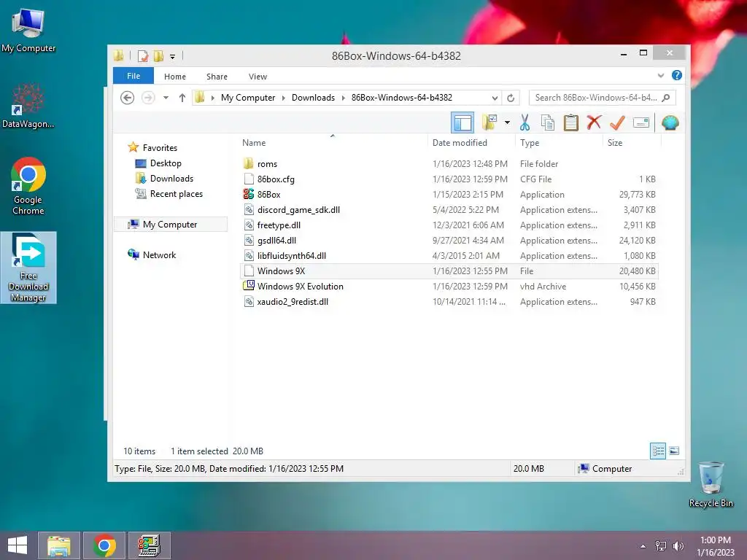
Task: Select the 86Box application
Action: (449, 194)
